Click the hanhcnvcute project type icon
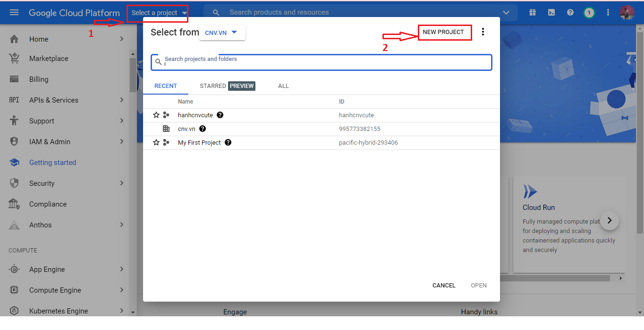 [166, 115]
